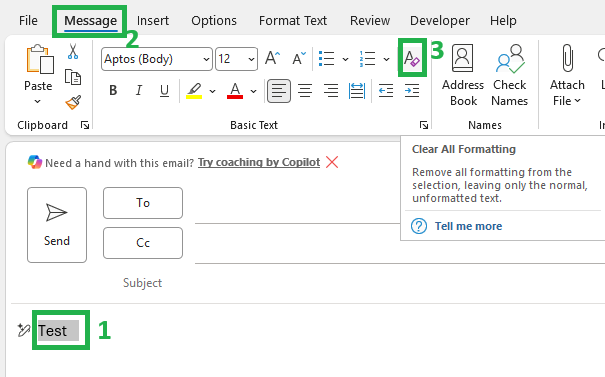Open Clipboard pane dialog launcher
Viewport: 605px width, 377px height.
click(x=85, y=125)
